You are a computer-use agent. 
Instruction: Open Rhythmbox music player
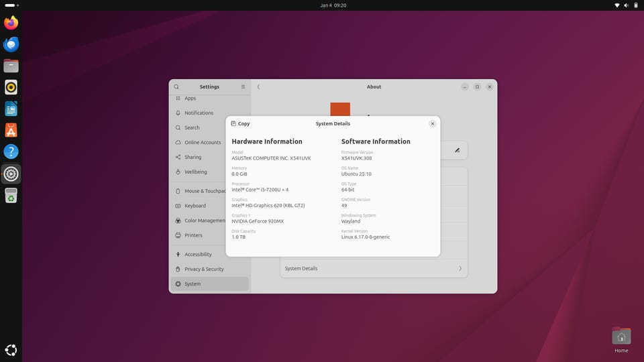pos(11,87)
